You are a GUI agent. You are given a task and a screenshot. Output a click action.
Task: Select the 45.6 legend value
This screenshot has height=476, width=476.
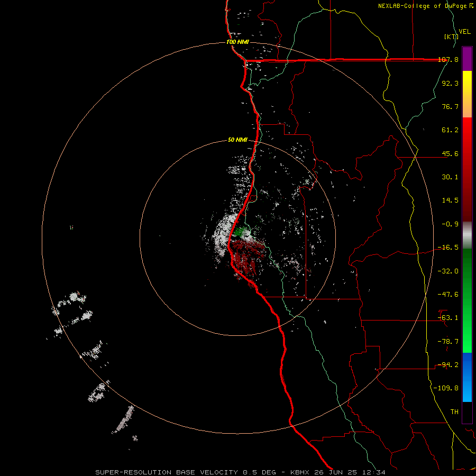click(x=450, y=153)
